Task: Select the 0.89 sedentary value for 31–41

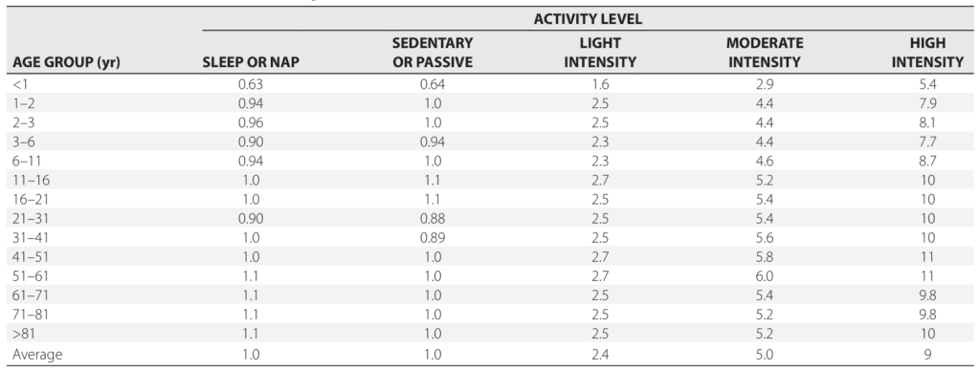Action: coord(433,238)
